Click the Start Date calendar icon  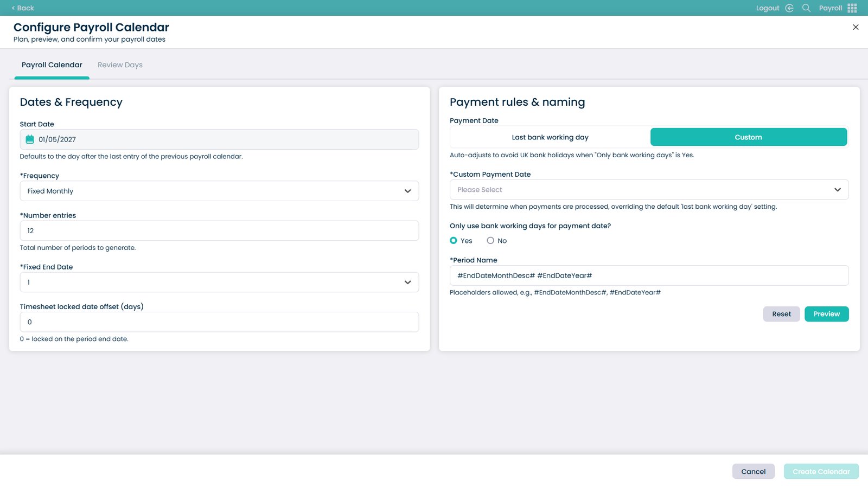click(x=30, y=139)
